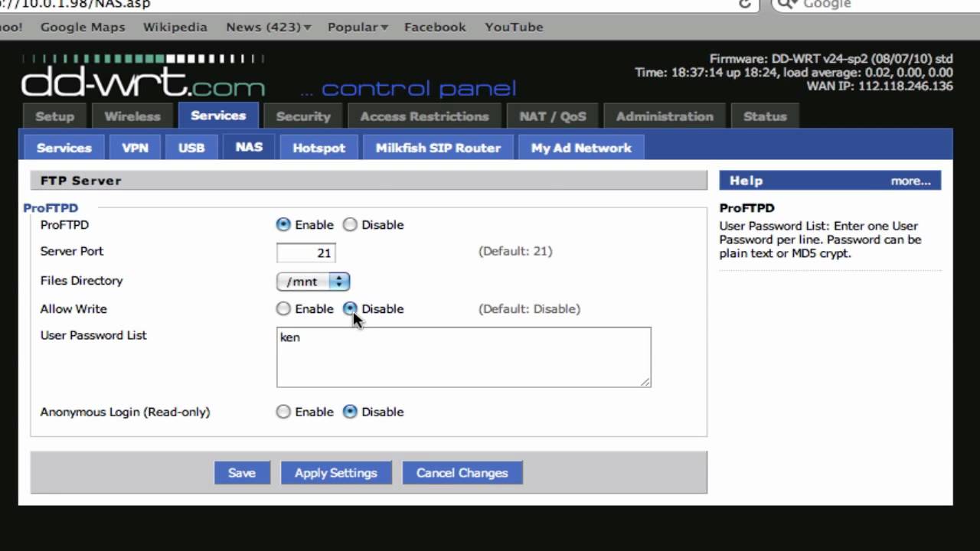The image size is (980, 551).
Task: Select the main Services tab
Action: [218, 116]
